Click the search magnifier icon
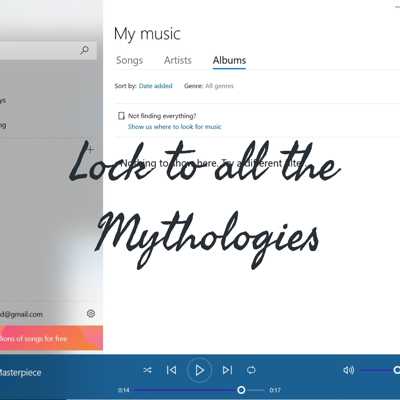This screenshot has width=400, height=400. (84, 50)
